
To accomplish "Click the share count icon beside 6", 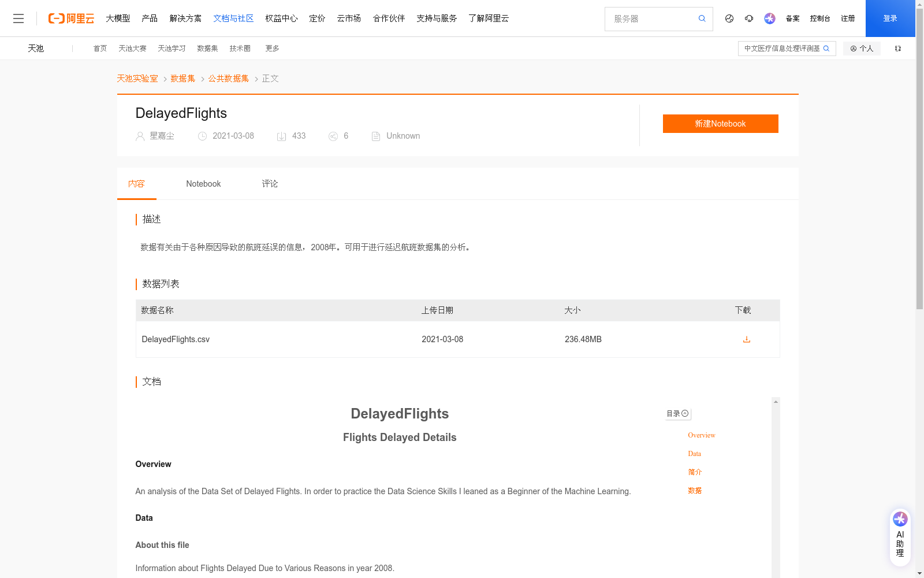I will click(x=333, y=136).
